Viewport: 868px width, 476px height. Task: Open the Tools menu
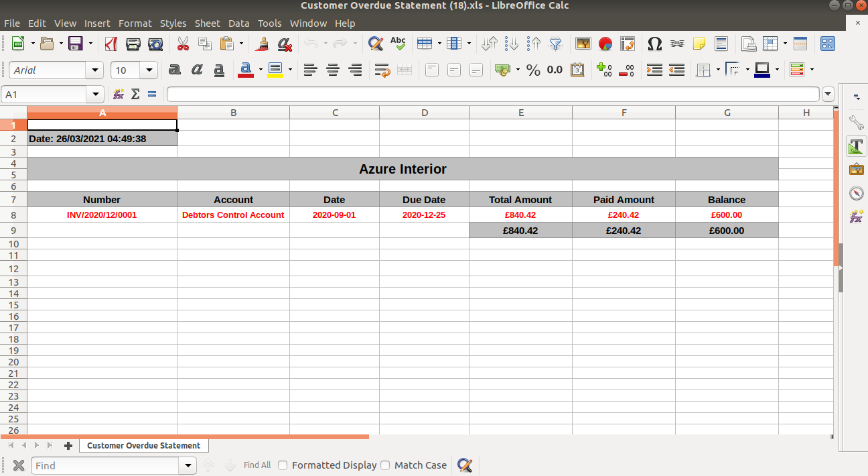[270, 23]
